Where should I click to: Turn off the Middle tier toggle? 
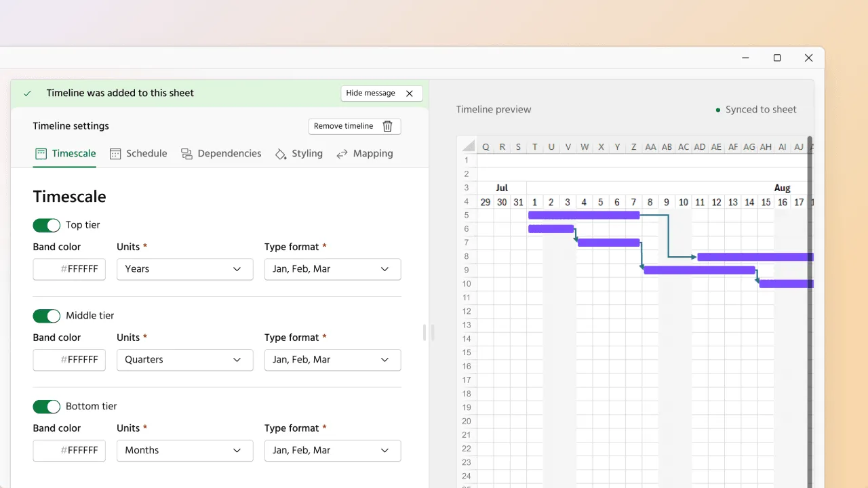(47, 316)
